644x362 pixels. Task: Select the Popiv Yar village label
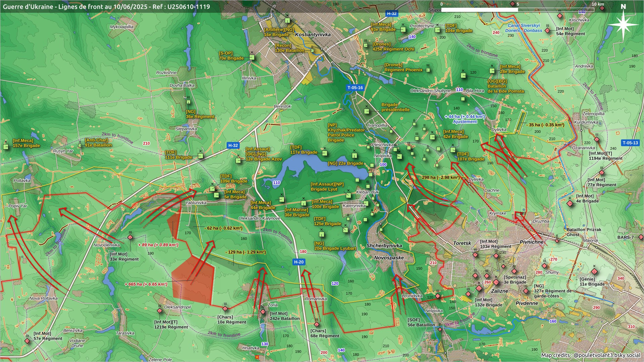tap(18, 206)
